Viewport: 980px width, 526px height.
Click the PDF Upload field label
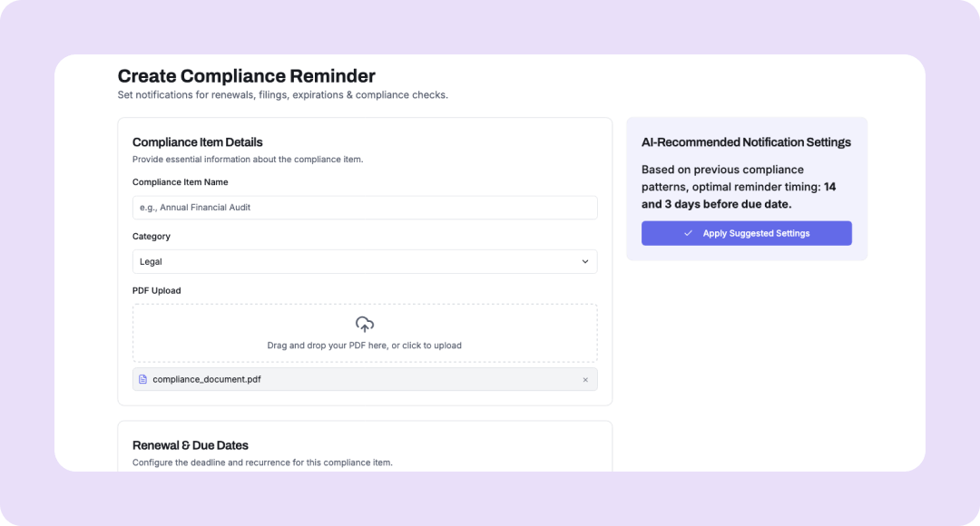(157, 291)
